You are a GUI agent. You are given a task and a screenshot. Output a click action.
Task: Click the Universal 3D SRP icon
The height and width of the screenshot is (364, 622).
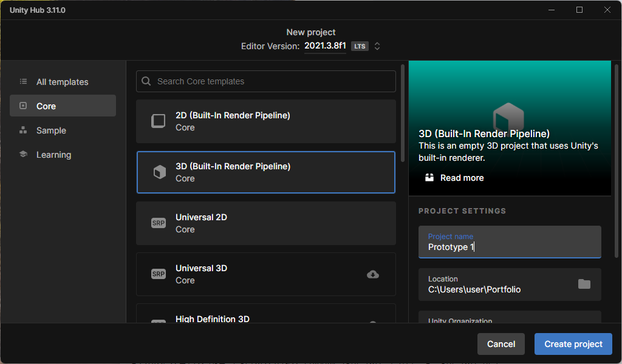click(x=159, y=274)
